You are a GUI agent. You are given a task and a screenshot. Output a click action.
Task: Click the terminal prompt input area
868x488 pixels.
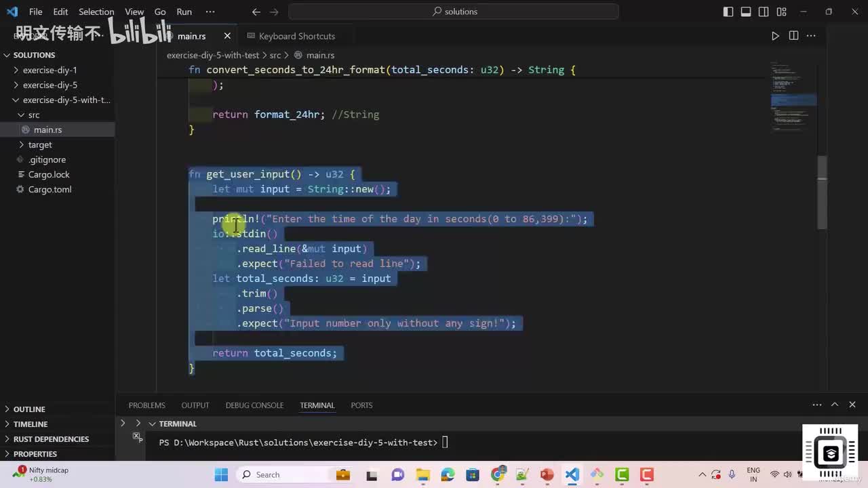[445, 443]
